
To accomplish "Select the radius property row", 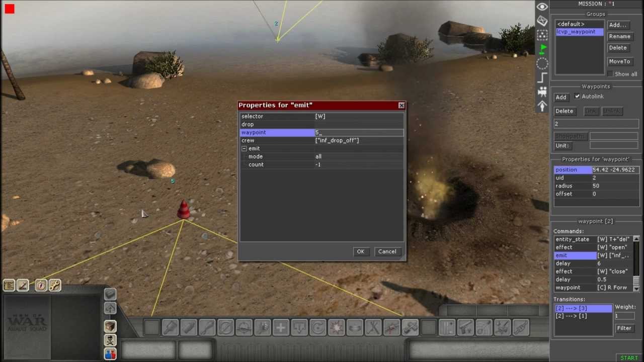I will (597, 186).
